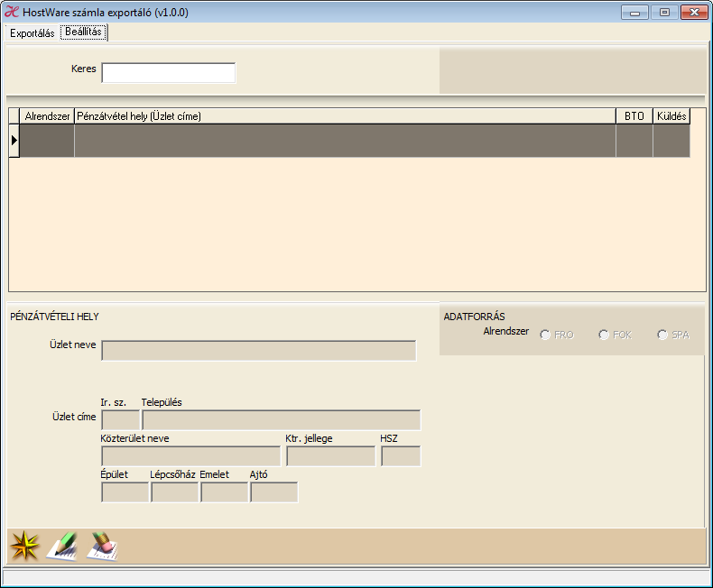Screen dimensions: 713x588
Task: Switch to the Exportálás tab
Action: [32, 33]
